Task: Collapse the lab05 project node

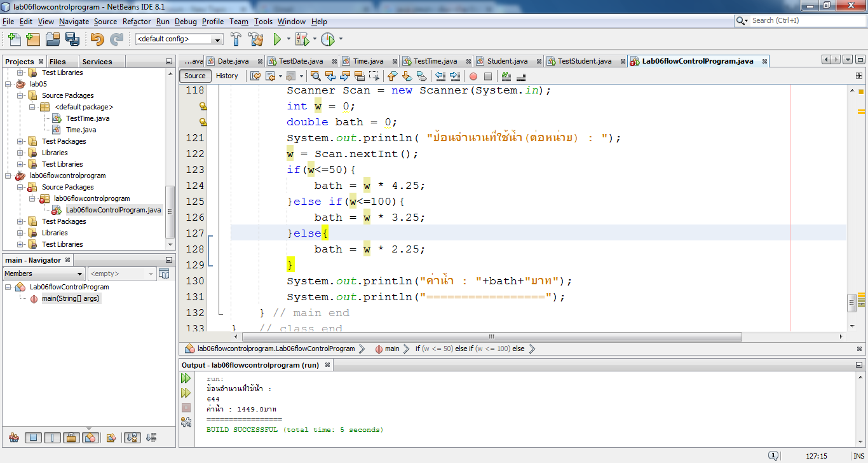Action: coord(9,84)
